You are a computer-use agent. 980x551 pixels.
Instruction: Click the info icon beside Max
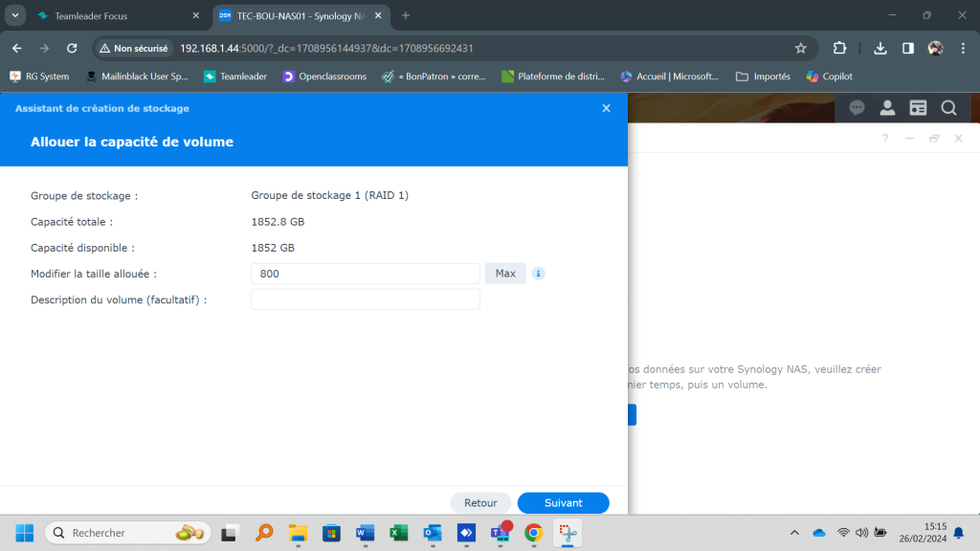538,274
